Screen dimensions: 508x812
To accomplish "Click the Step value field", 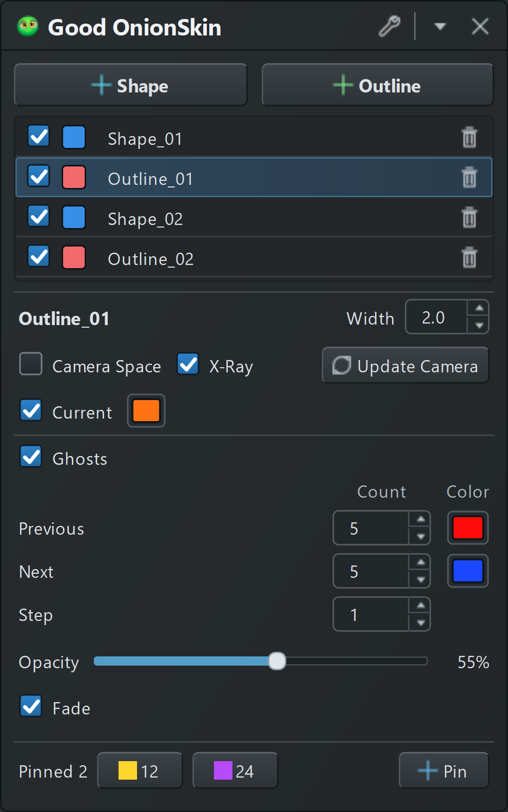I will click(371, 614).
